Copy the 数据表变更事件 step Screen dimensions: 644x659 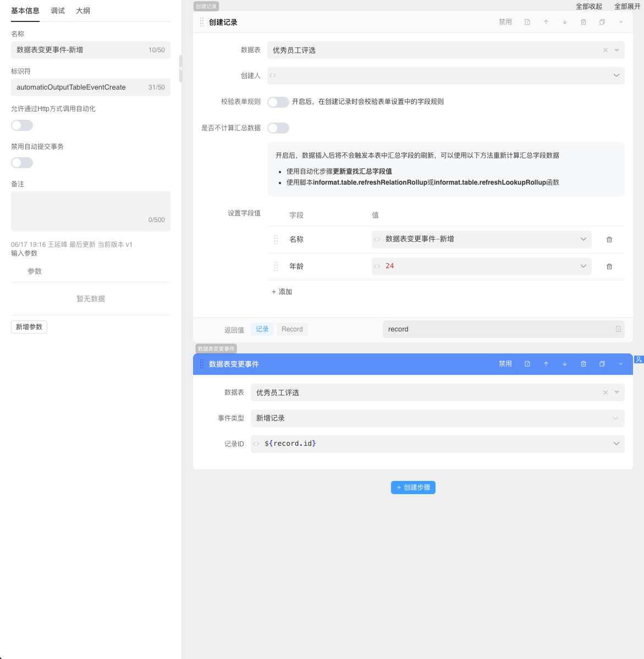coord(602,363)
